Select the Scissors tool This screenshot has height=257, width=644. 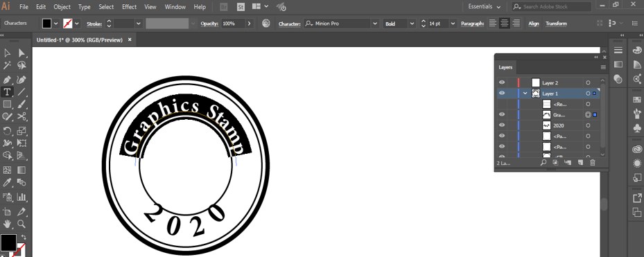pyautogui.click(x=21, y=116)
